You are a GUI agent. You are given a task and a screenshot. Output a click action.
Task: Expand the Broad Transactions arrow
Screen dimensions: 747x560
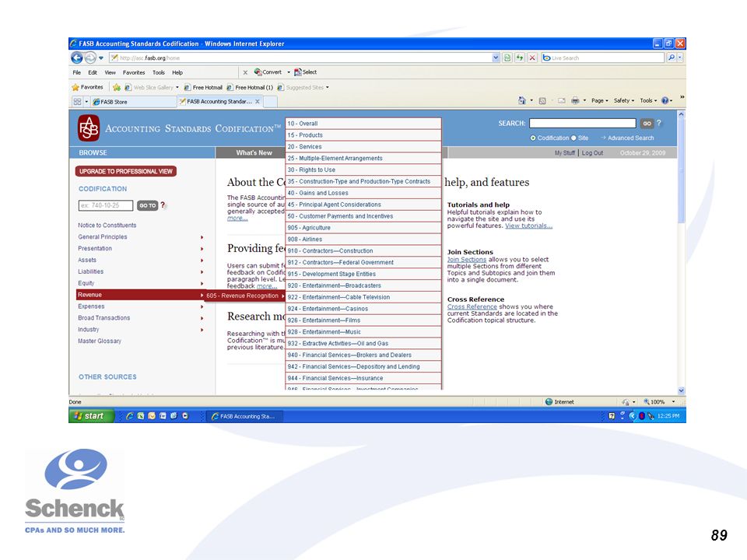click(202, 318)
